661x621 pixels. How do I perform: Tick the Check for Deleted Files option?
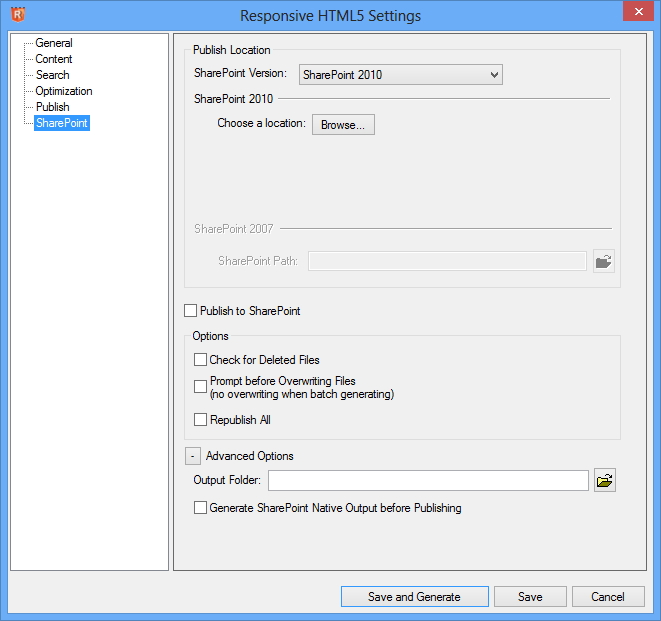coord(201,360)
